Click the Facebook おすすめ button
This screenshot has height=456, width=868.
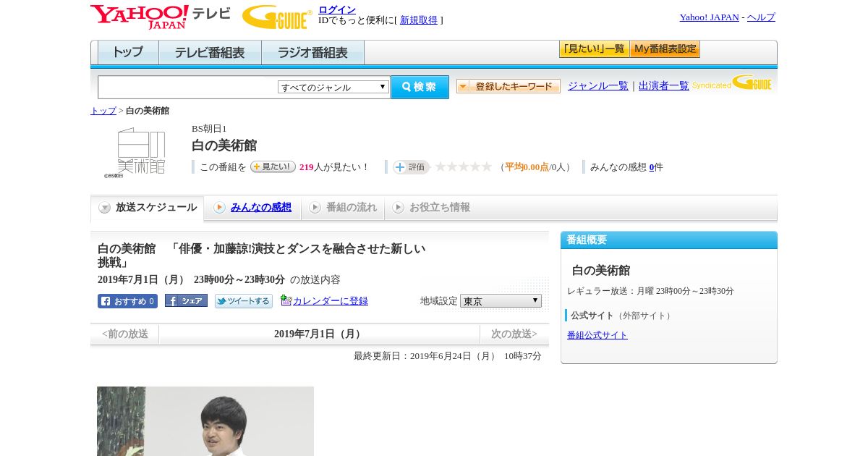127,301
